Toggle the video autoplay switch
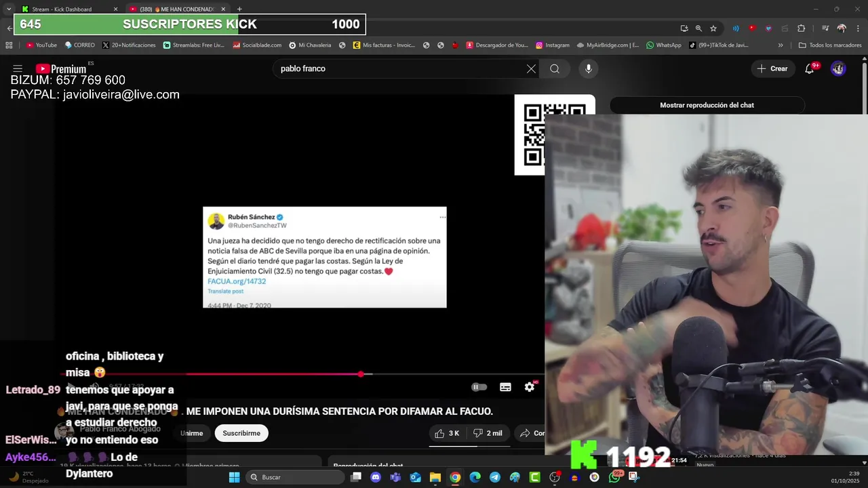Screen dimensions: 868x488 click(479, 387)
